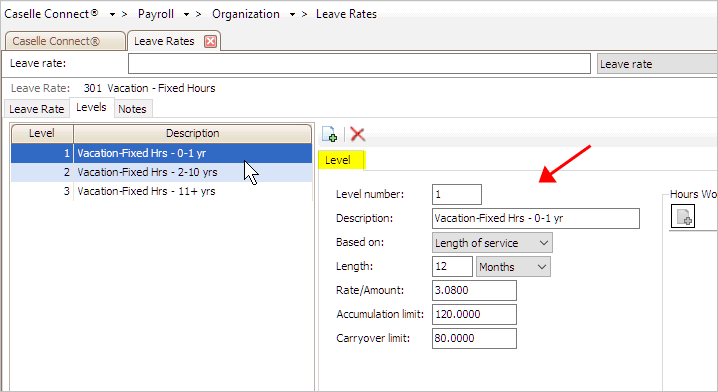Add an Hours Worked entry via the page icon

pos(683,216)
